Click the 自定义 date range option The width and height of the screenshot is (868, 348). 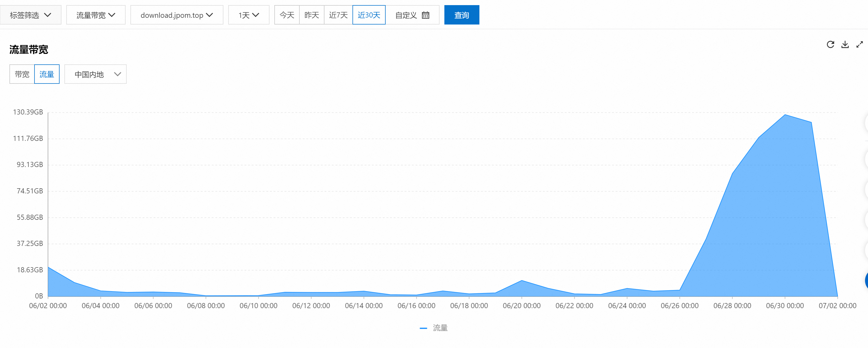(406, 15)
